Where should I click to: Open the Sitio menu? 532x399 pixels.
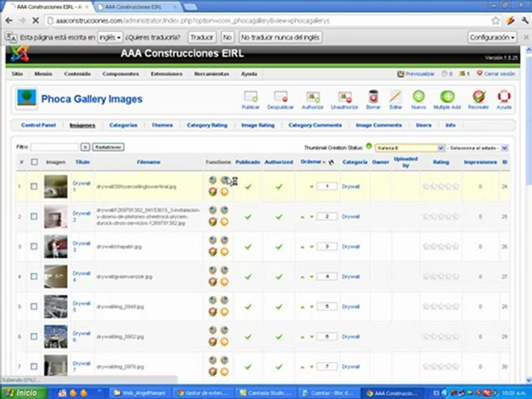(x=17, y=74)
